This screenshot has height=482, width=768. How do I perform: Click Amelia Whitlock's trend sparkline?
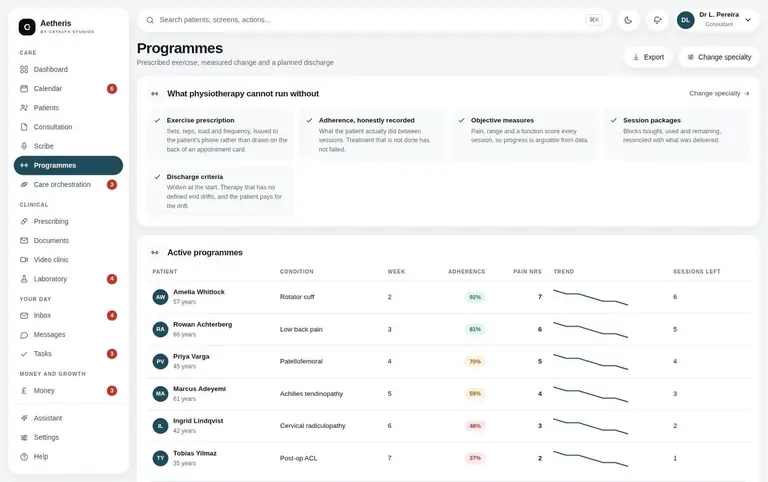(x=590, y=297)
